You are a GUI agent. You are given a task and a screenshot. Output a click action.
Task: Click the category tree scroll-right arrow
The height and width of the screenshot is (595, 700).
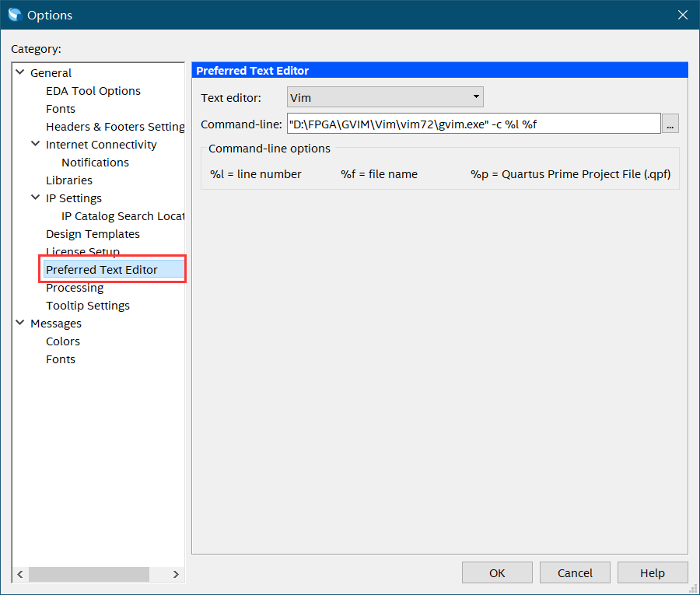[x=176, y=574]
